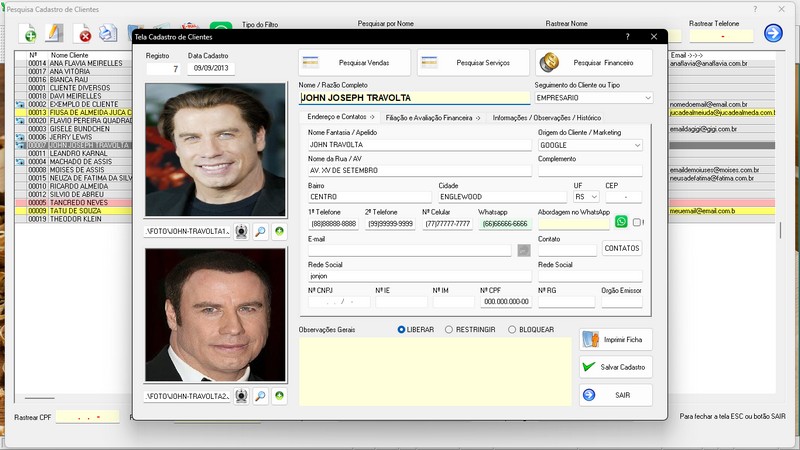Click into the Observações Gerais text area
Image resolution: width=800 pixels, height=450 pixels.
435,370
